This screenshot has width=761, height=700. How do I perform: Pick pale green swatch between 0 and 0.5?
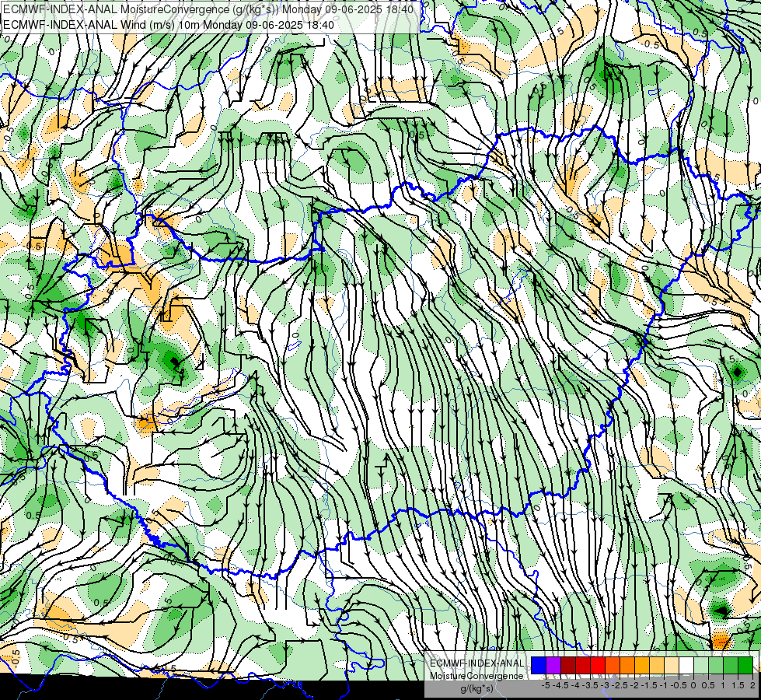701,666
